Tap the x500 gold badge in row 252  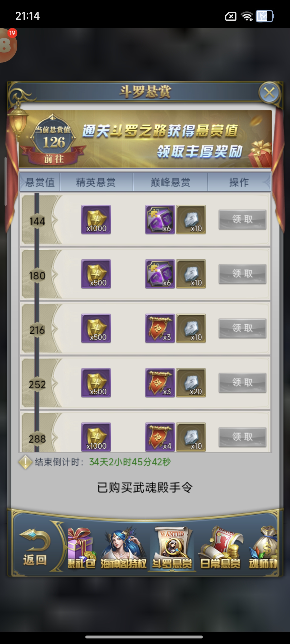tap(96, 383)
